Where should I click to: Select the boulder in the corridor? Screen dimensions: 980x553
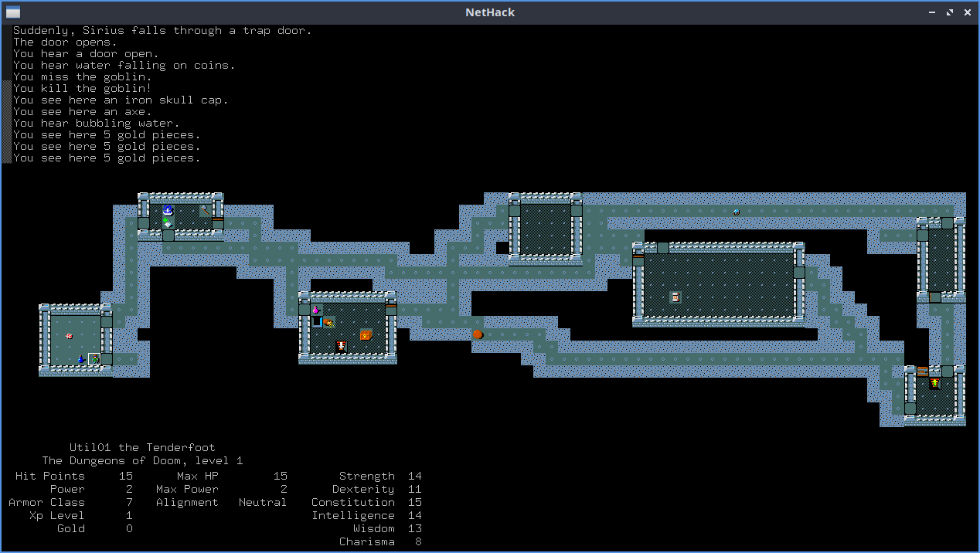click(x=478, y=334)
